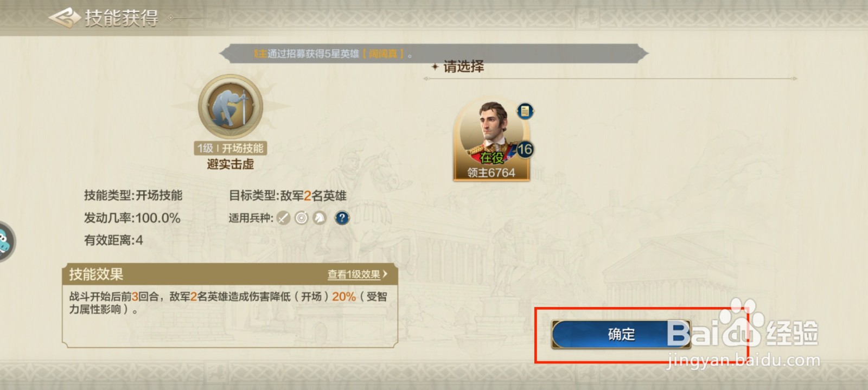Tap the infantry sword troop icon
This screenshot has height=390, width=868.
click(283, 218)
